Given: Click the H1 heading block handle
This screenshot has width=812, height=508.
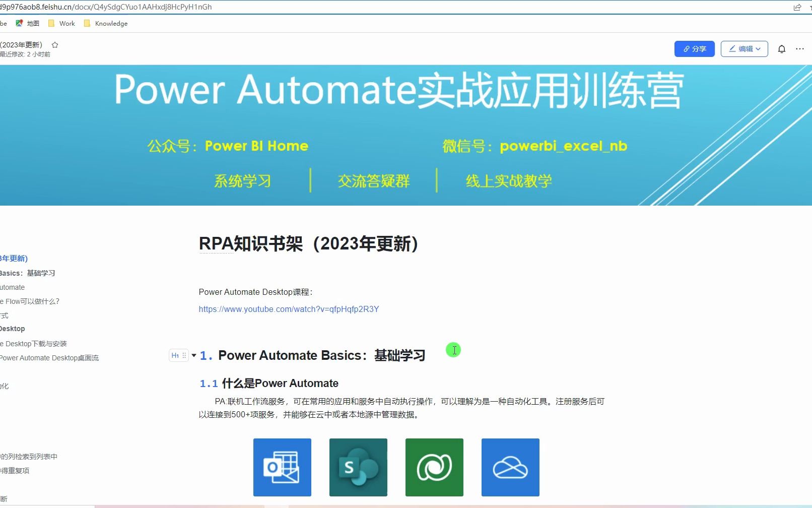Looking at the screenshot, I should pyautogui.click(x=178, y=355).
